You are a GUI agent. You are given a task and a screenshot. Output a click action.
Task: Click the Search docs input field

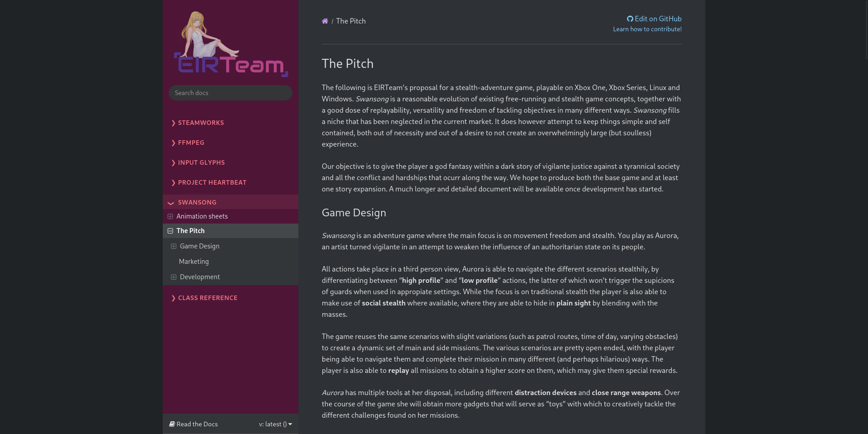click(x=231, y=93)
